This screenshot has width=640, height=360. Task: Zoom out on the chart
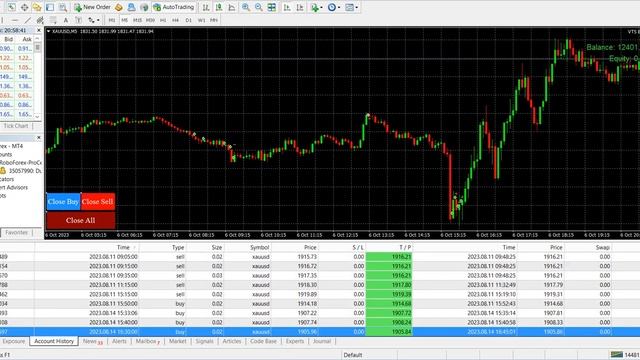(x=258, y=7)
